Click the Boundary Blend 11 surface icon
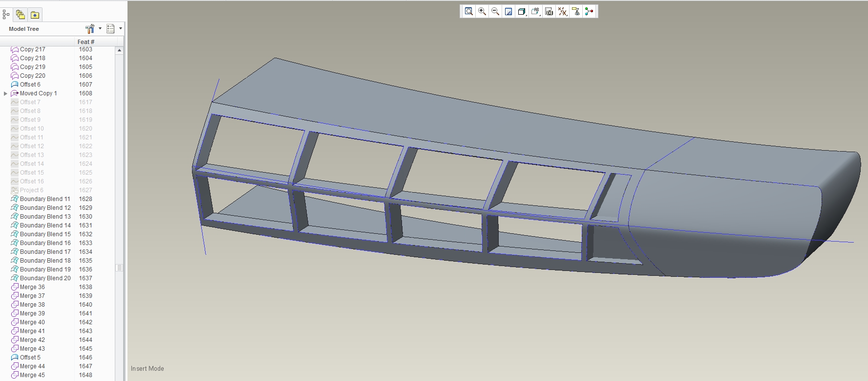The height and width of the screenshot is (381, 868). click(15, 199)
